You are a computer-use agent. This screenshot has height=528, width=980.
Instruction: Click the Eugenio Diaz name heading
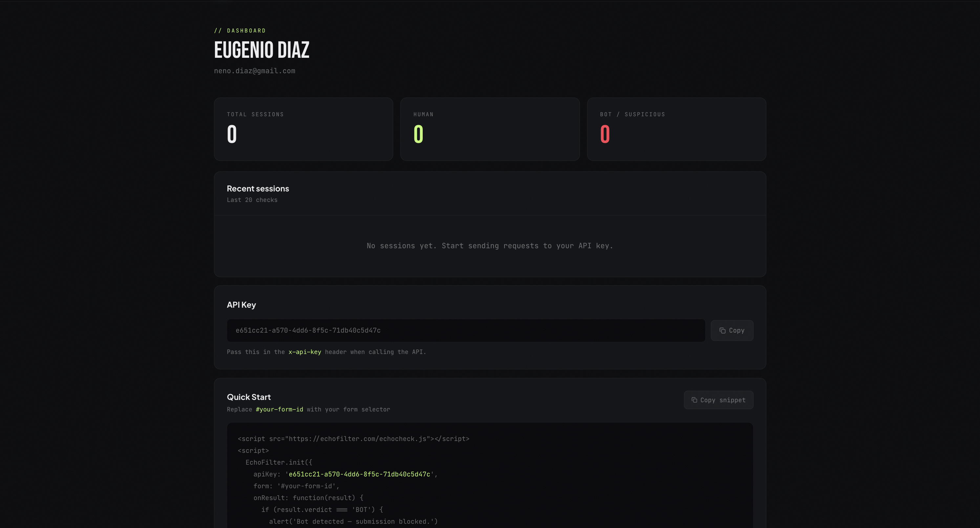point(261,50)
